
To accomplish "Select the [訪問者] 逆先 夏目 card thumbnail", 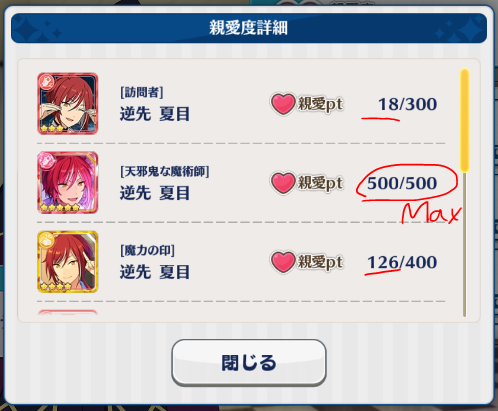I will click(68, 104).
